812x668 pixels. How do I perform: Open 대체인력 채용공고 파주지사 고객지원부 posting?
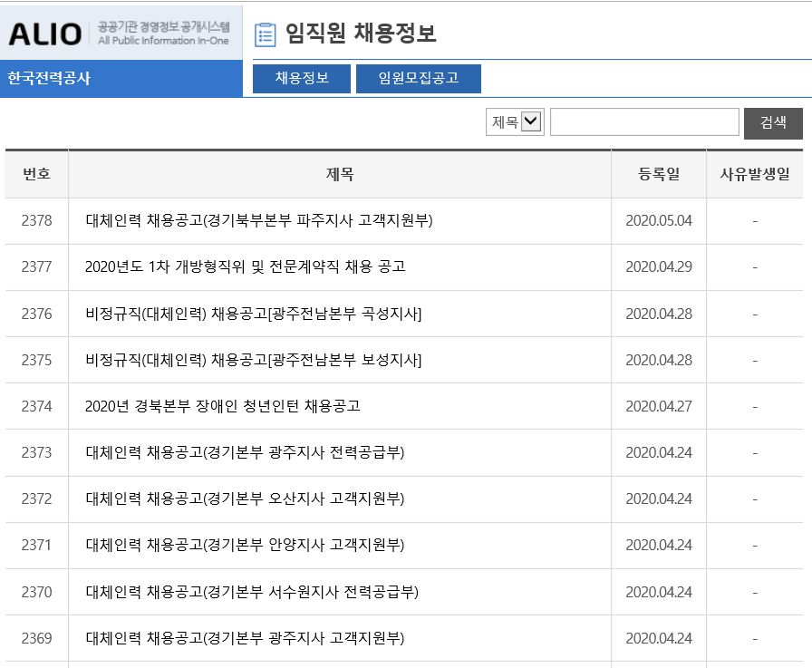coord(259,220)
